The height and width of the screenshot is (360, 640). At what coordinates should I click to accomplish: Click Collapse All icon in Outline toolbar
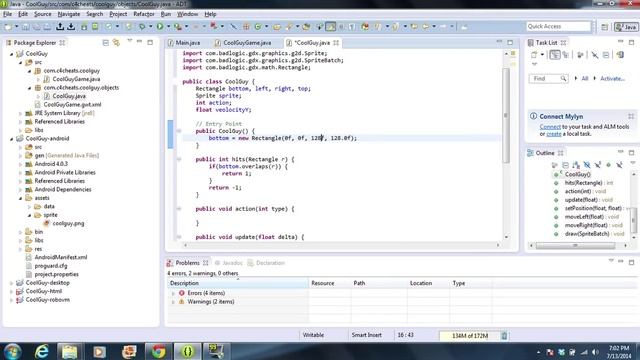tap(565, 165)
